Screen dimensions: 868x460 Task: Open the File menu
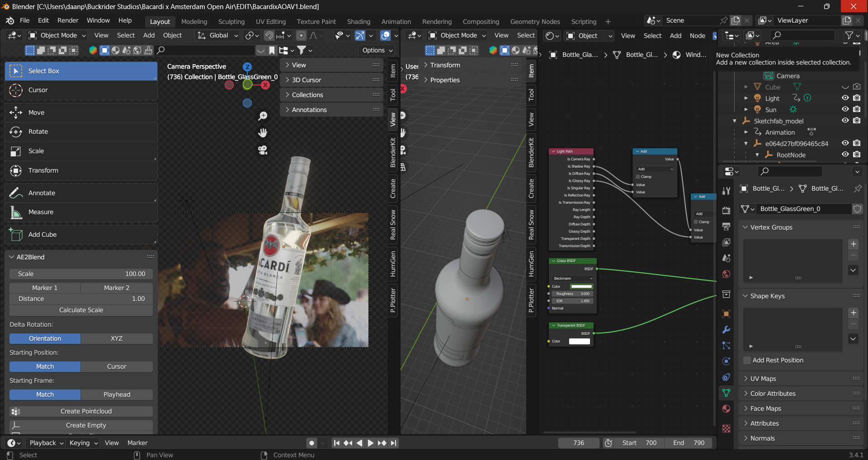point(25,20)
